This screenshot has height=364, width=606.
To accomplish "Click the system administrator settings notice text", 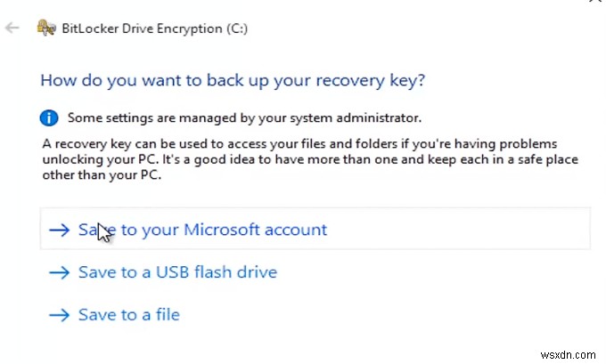I will 244,117.
